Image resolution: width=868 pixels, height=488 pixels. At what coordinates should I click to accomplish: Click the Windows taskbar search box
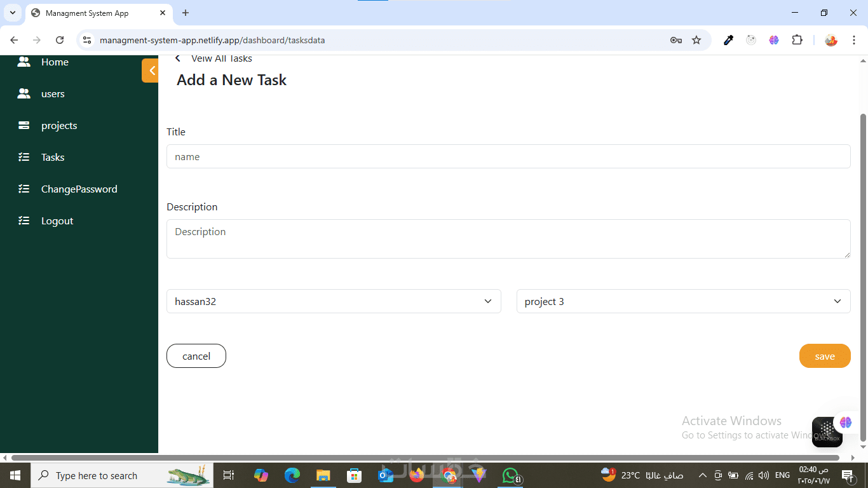coord(121,475)
